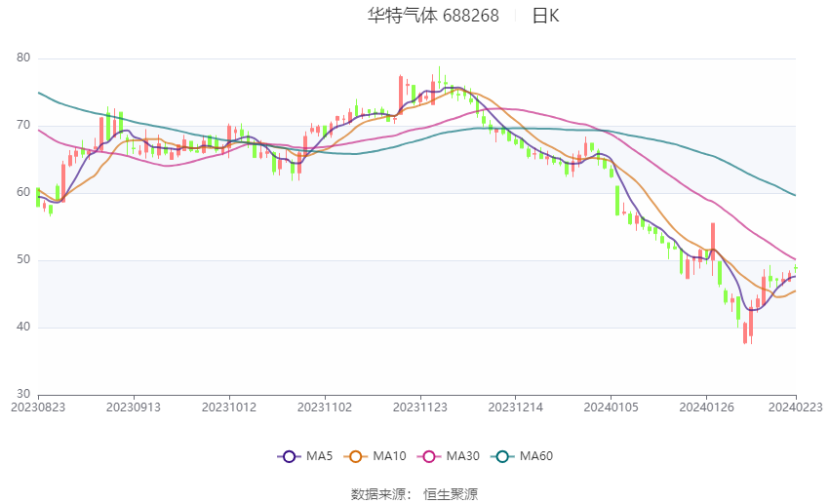
Task: Click the 华特气体 688268 stock title
Action: pos(433,16)
